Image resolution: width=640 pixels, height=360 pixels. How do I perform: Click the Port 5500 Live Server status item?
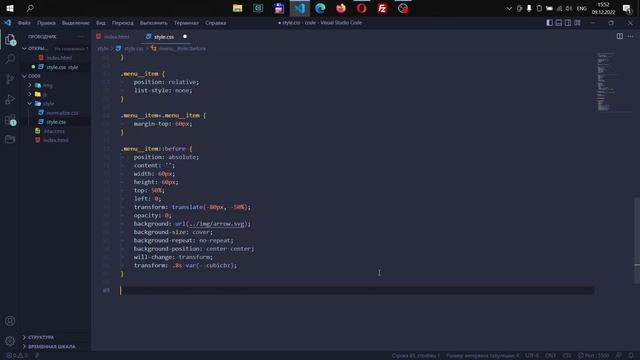593,356
